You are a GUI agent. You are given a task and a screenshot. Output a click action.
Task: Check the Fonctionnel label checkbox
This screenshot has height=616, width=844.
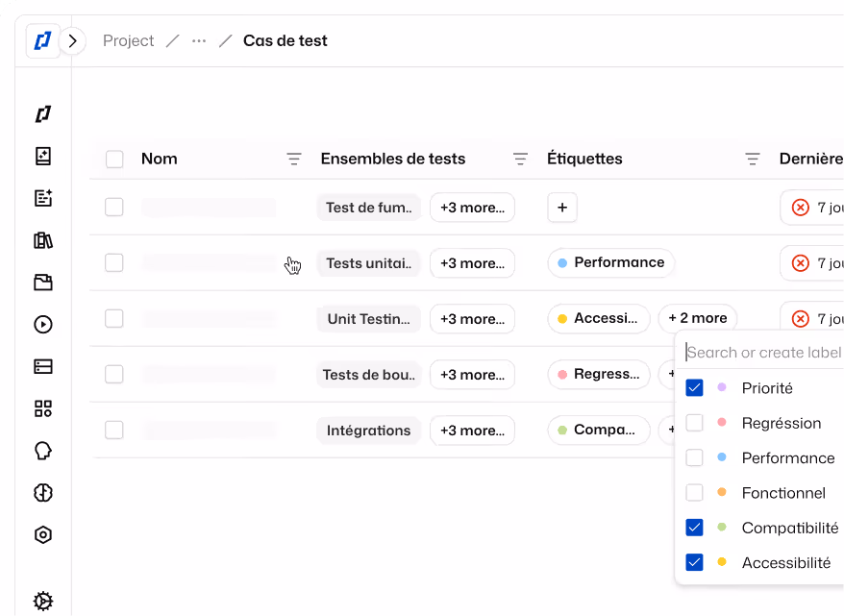(694, 492)
